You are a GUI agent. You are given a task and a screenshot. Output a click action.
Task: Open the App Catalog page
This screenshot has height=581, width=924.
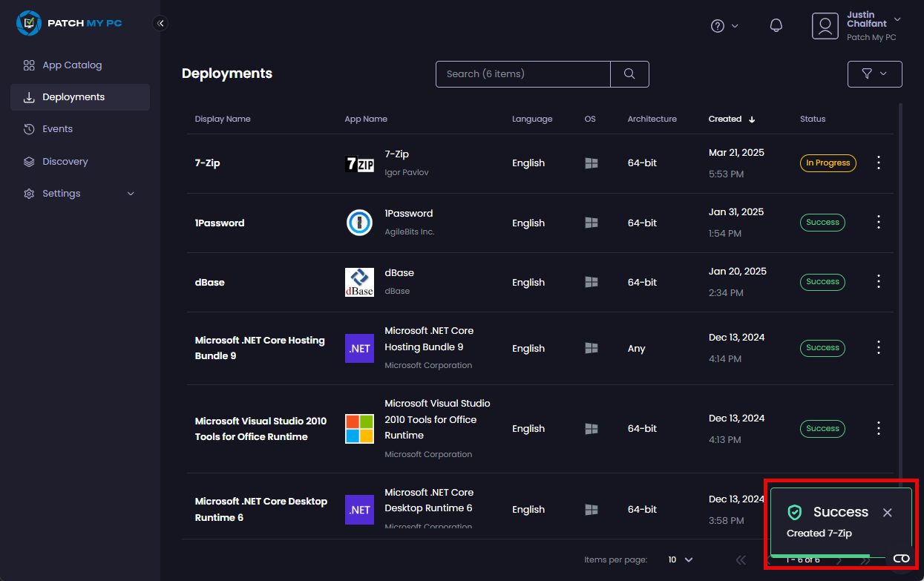(x=72, y=65)
